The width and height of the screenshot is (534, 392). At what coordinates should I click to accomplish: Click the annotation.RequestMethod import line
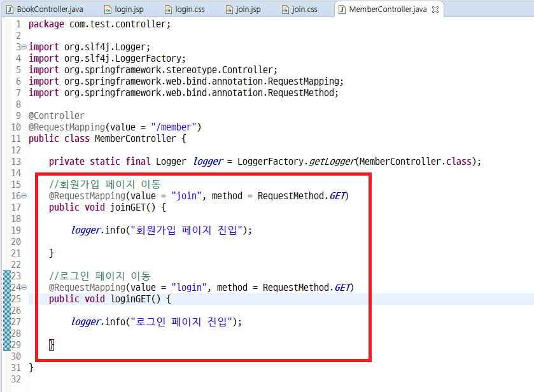point(183,93)
